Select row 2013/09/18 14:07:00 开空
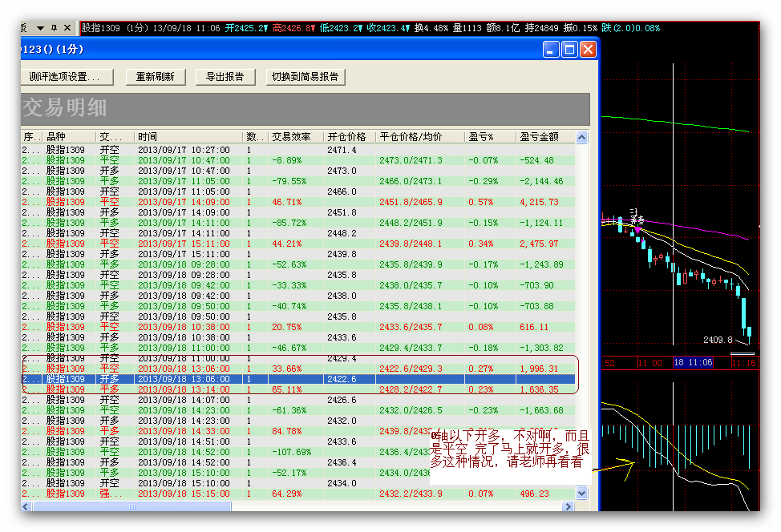Screen dimensions: 781x532 pos(297,400)
